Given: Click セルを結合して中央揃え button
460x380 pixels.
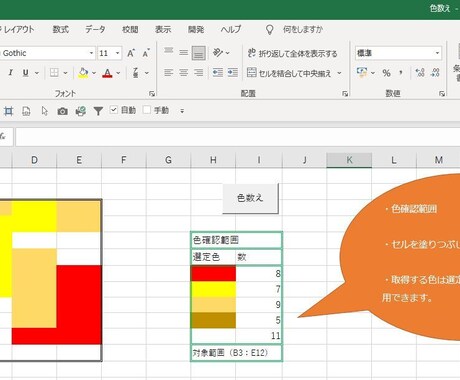Looking at the screenshot, I should click(289, 73).
